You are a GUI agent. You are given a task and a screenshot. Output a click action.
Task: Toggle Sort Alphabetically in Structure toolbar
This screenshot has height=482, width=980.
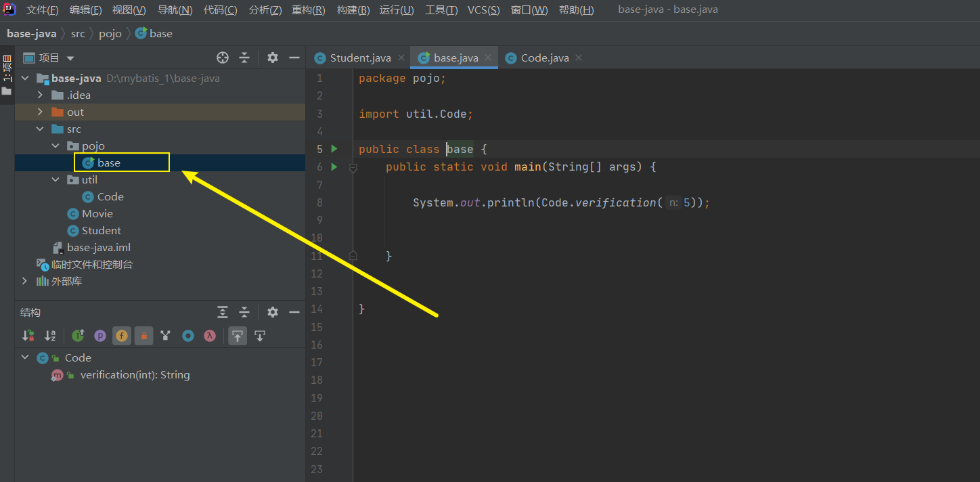point(50,335)
